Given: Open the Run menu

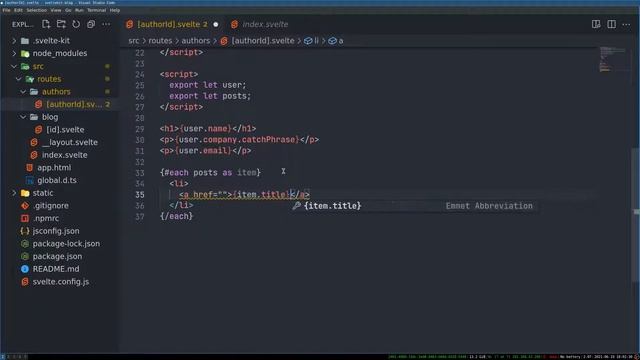Looking at the screenshot, I should [x=79, y=10].
